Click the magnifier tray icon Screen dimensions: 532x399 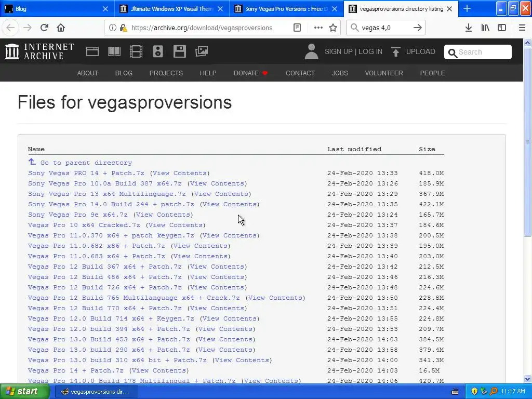494,391
